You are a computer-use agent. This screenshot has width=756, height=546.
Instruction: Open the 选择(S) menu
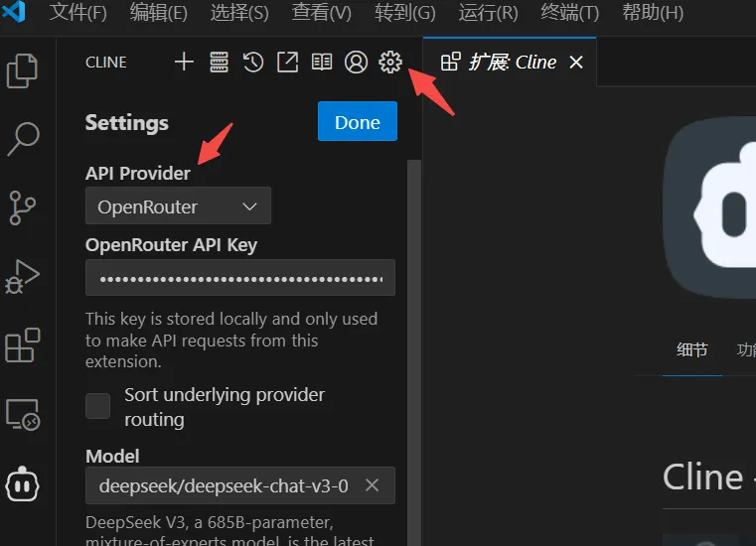(239, 12)
